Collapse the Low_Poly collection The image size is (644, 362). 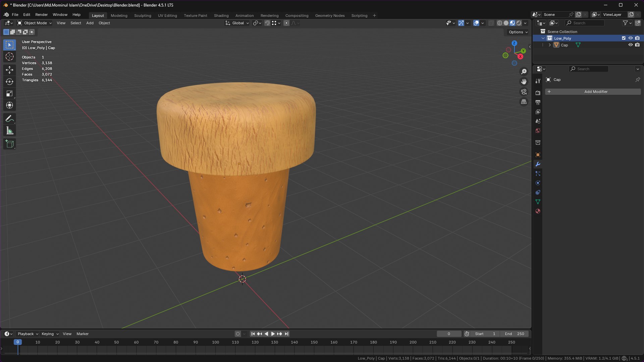coord(543,38)
